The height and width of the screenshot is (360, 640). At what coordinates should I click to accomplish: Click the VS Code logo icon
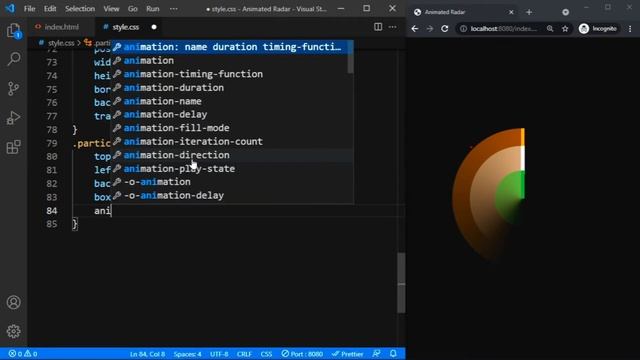tap(10, 8)
